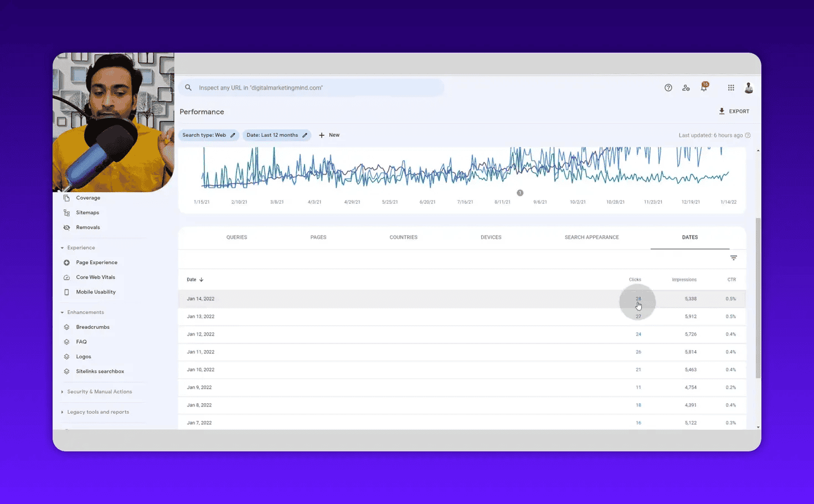Image resolution: width=814 pixels, height=504 pixels.
Task: Collapse the Enhancements sidebar section
Action: pos(63,312)
